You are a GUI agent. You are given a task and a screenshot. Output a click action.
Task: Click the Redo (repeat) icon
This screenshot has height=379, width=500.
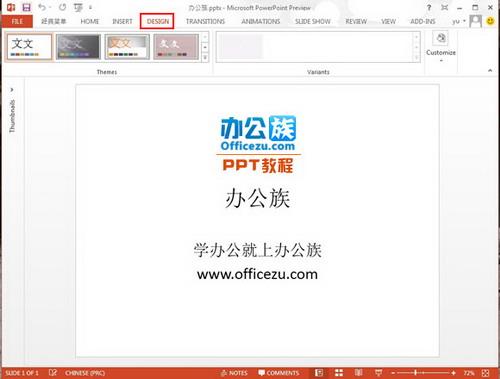point(62,7)
